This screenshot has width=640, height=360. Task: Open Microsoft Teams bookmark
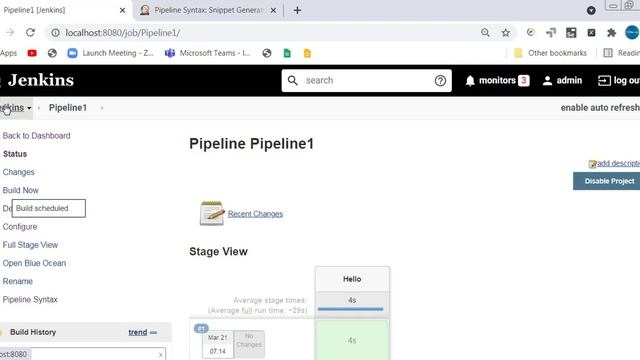point(207,53)
